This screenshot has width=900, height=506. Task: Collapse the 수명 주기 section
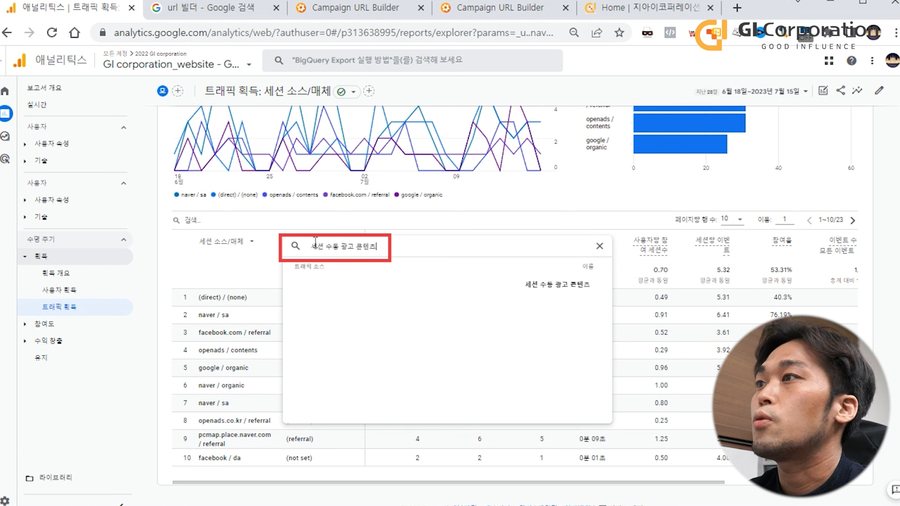(123, 240)
